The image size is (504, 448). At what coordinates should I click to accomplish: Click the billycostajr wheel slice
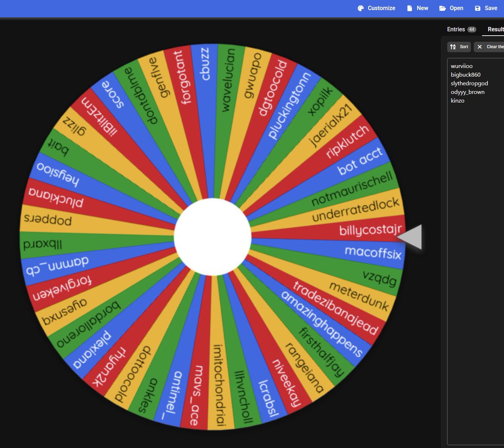(370, 230)
